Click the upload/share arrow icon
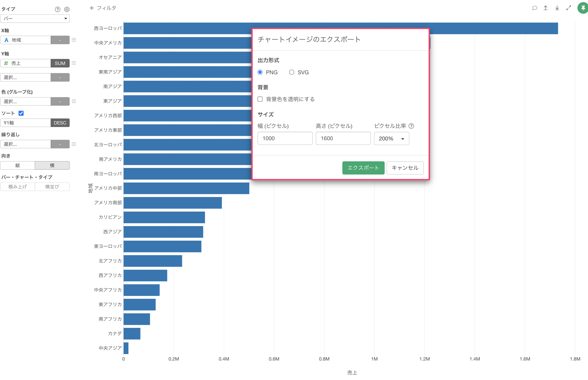Screen dimensions: 588x380 coord(546,8)
